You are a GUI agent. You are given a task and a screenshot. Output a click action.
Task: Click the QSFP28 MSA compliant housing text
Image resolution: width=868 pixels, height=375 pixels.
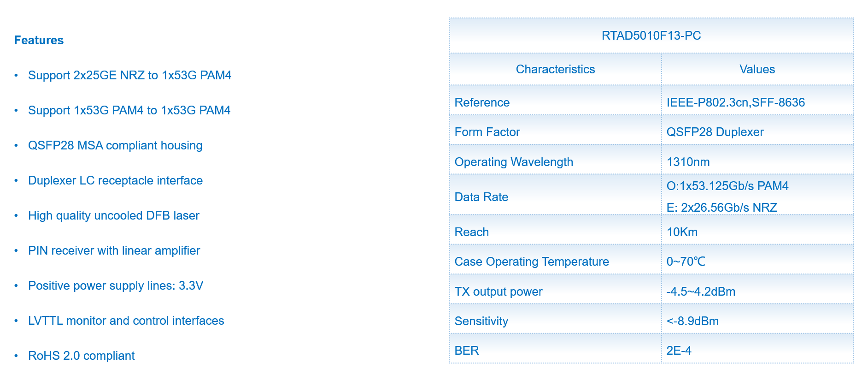[115, 145]
